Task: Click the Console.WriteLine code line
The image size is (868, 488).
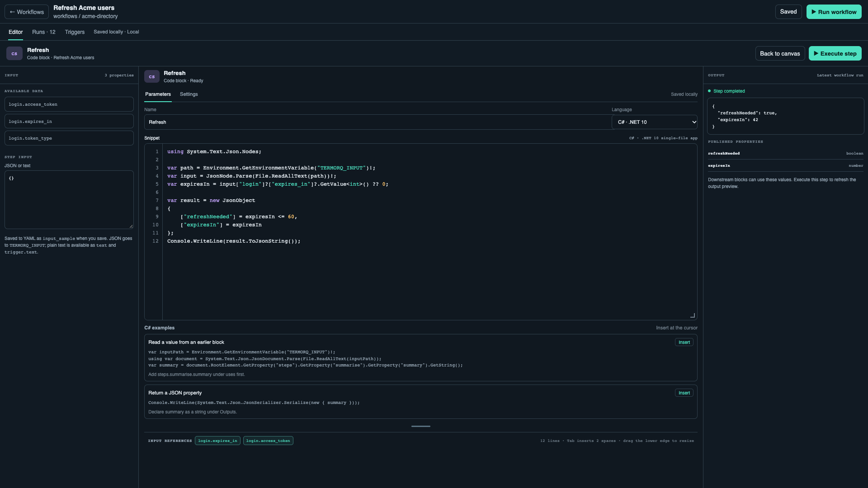Action: 234,241
